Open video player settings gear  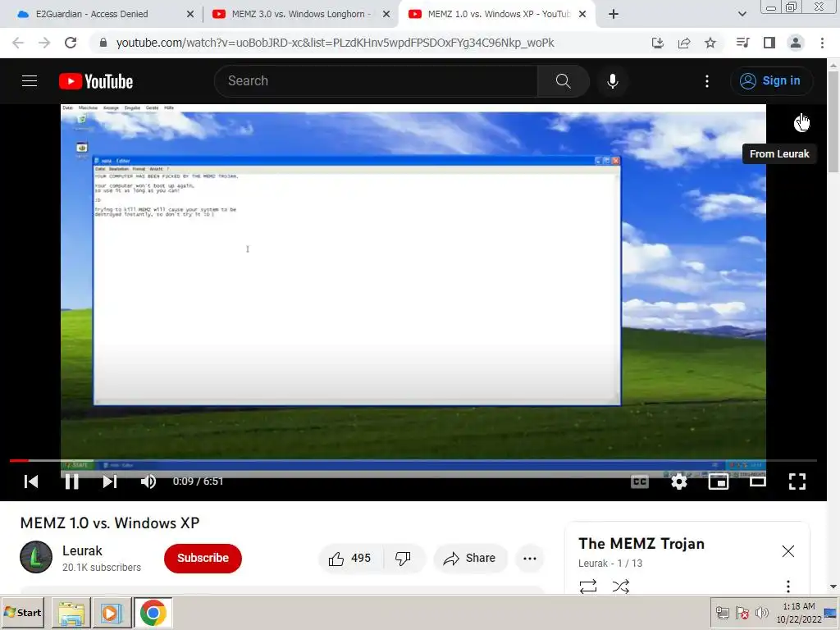pos(678,481)
